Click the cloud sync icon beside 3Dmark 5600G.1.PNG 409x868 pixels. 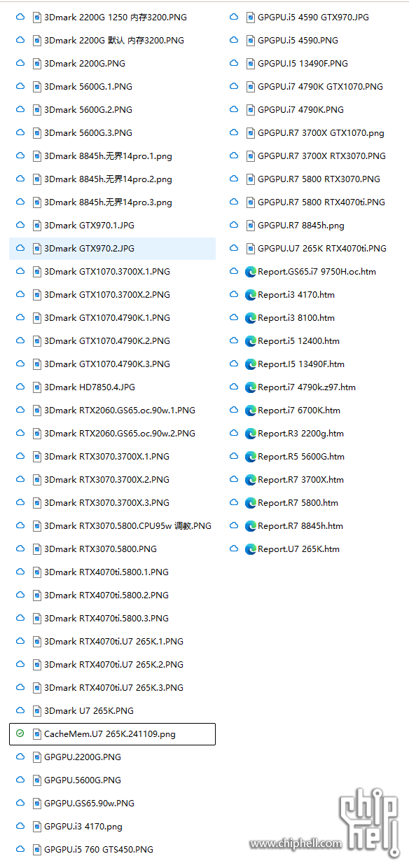(20, 87)
